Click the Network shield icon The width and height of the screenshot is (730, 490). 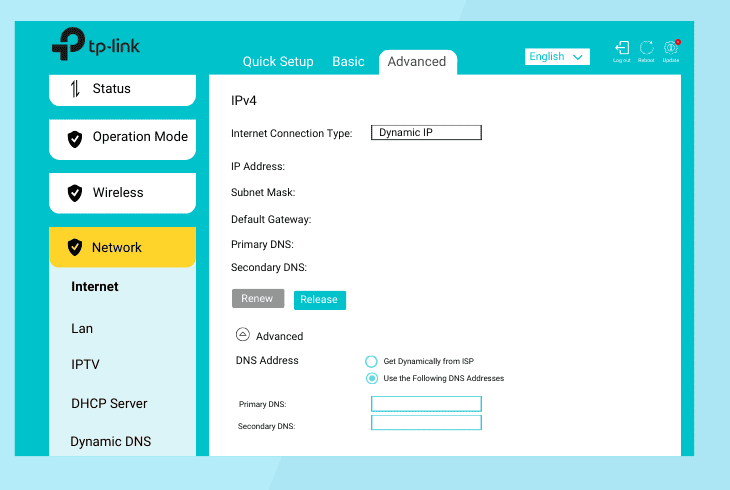coord(75,247)
